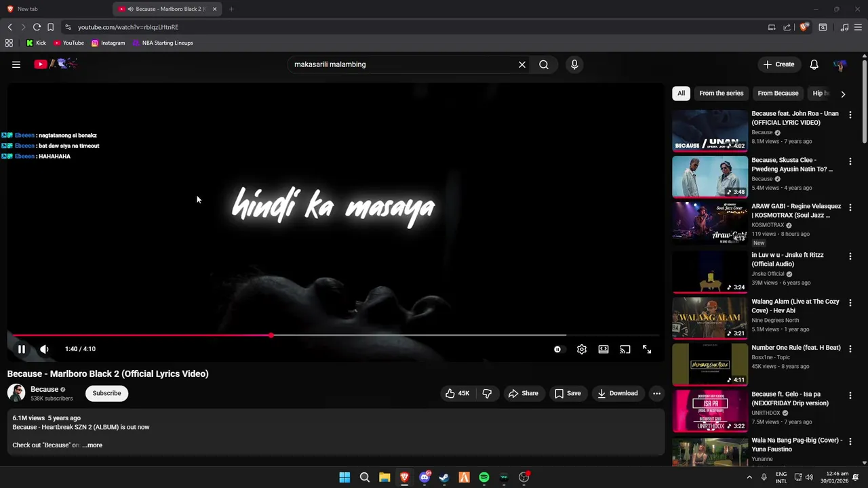Open the share page icon in address bar
The width and height of the screenshot is (868, 488).
tap(787, 27)
